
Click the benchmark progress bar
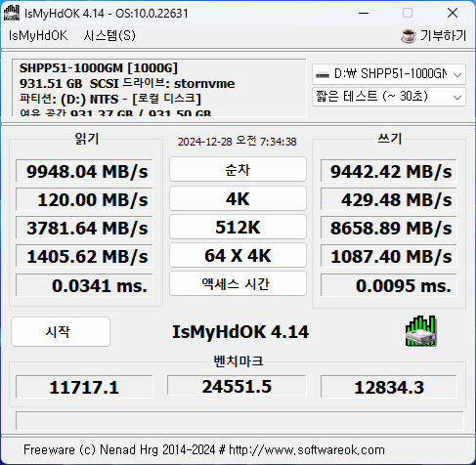click(239, 420)
